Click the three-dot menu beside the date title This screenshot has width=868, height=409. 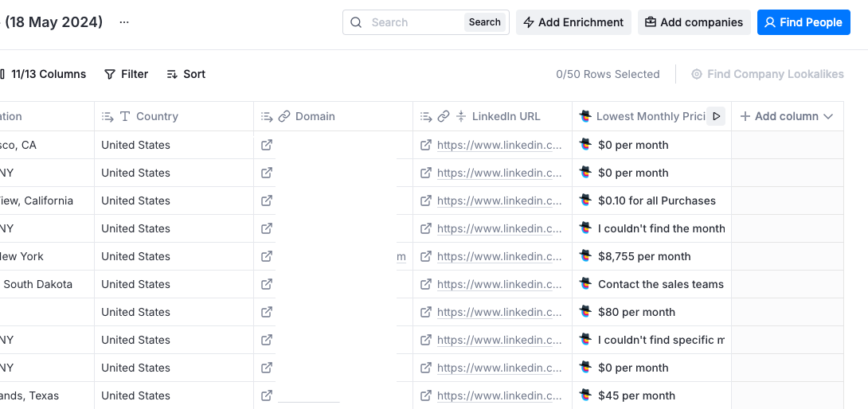(x=123, y=22)
